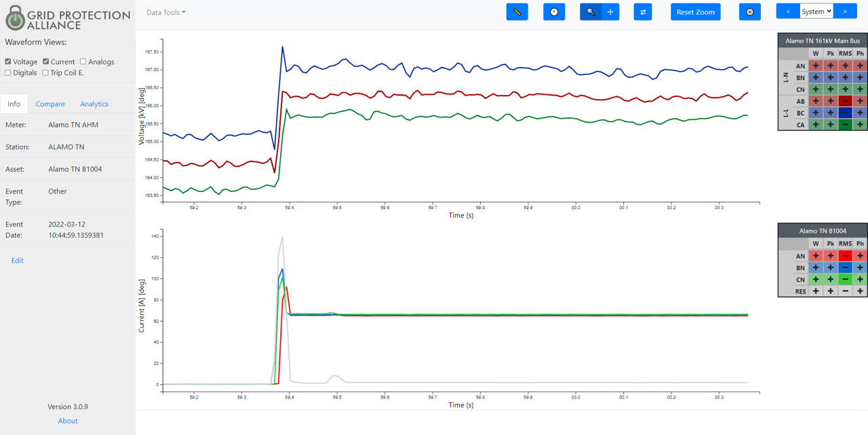This screenshot has width=868, height=435.
Task: Toggle voltage CN RMS trace
Action: (845, 89)
